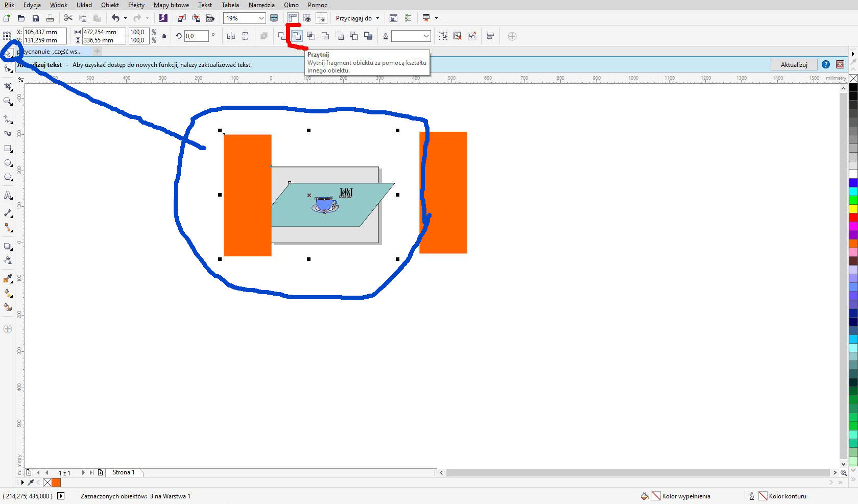858x504 pixels.
Task: Toggle the lock ratio padlock
Action: click(x=164, y=36)
